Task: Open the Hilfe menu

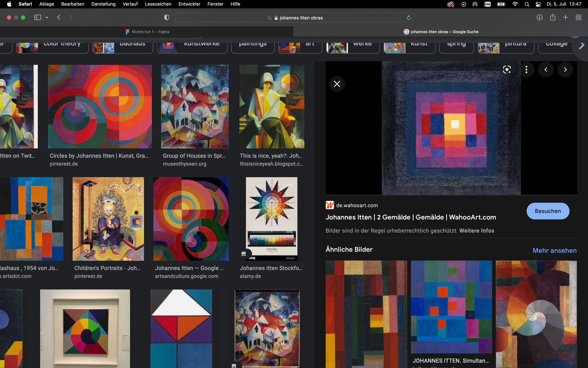Action: (x=235, y=4)
